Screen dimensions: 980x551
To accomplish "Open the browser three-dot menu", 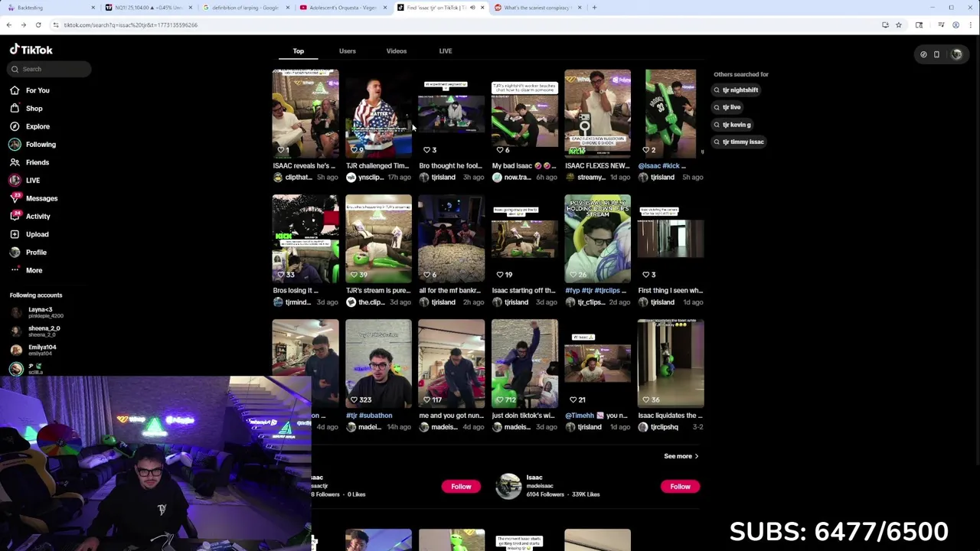I will tap(970, 25).
